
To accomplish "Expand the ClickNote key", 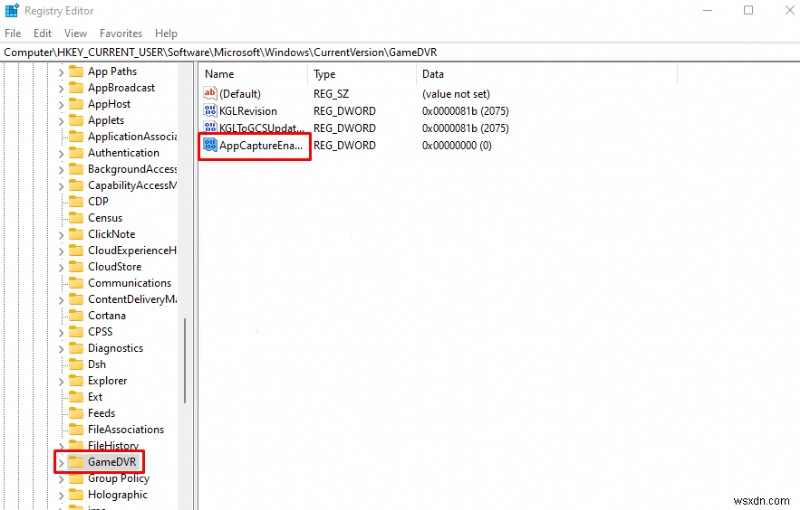I will point(61,235).
